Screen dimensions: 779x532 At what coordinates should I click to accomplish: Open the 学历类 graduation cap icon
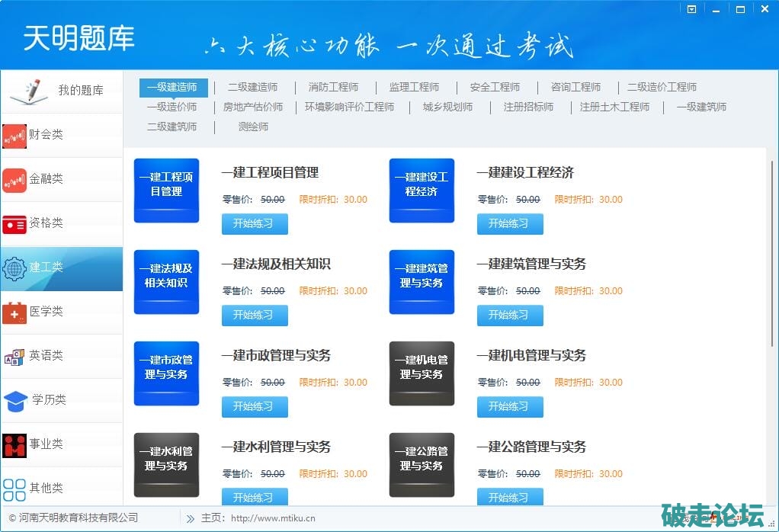click(x=15, y=400)
